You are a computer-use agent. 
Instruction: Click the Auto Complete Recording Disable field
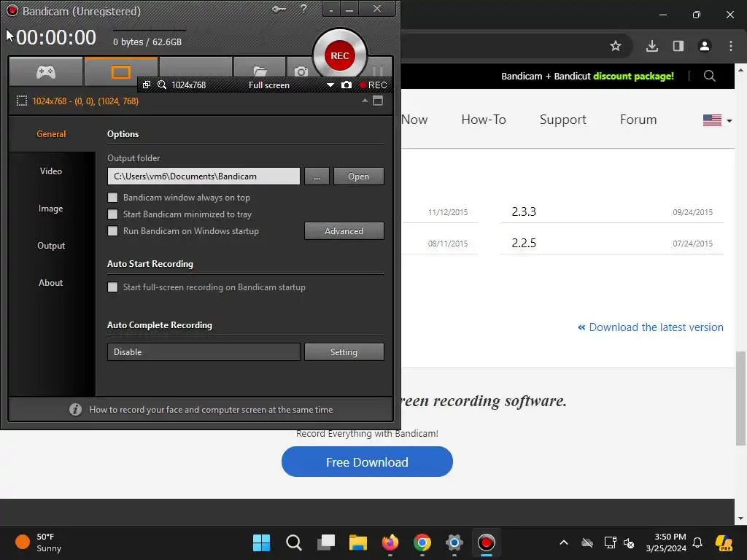click(x=204, y=352)
